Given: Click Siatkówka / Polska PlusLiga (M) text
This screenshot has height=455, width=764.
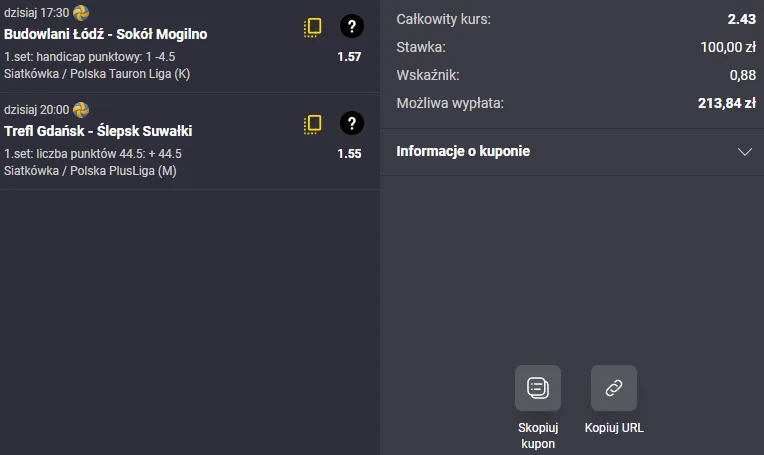Looking at the screenshot, I should point(91,171).
